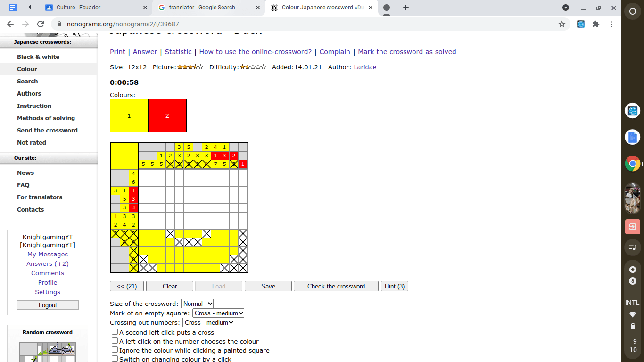Launch Chrome from the shelf
The height and width of the screenshot is (362, 644).
[x=632, y=164]
